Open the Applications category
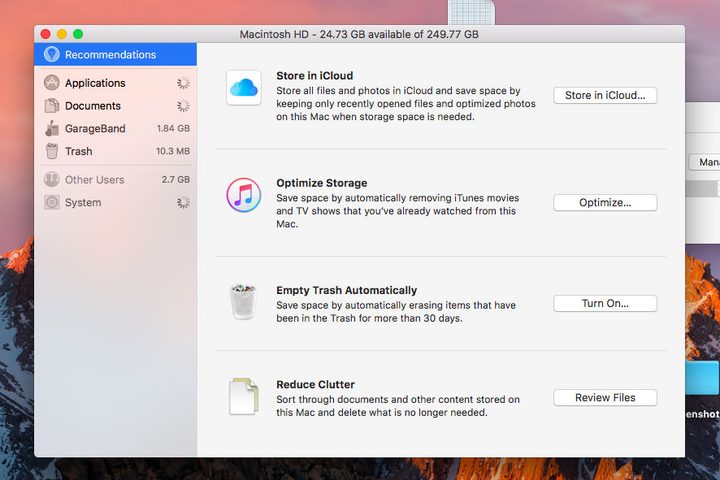This screenshot has height=480, width=720. [x=115, y=83]
